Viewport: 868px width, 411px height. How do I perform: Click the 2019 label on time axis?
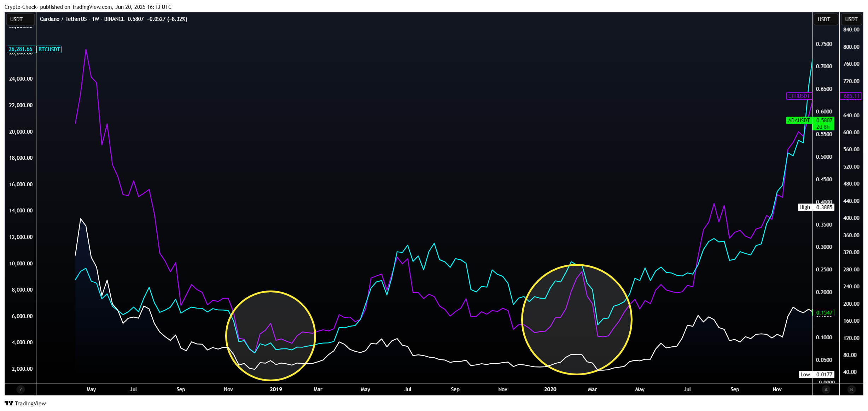pos(276,389)
